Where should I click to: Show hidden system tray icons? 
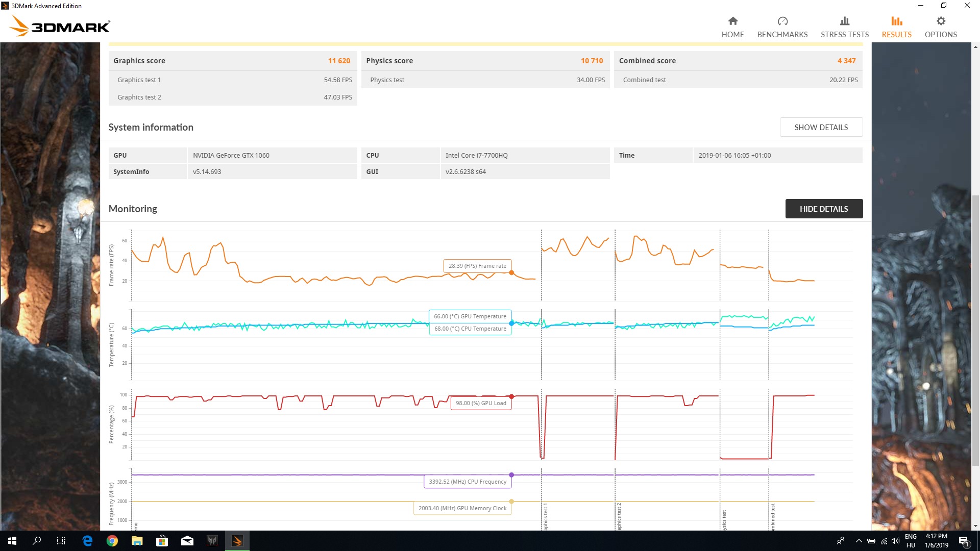pos(859,541)
